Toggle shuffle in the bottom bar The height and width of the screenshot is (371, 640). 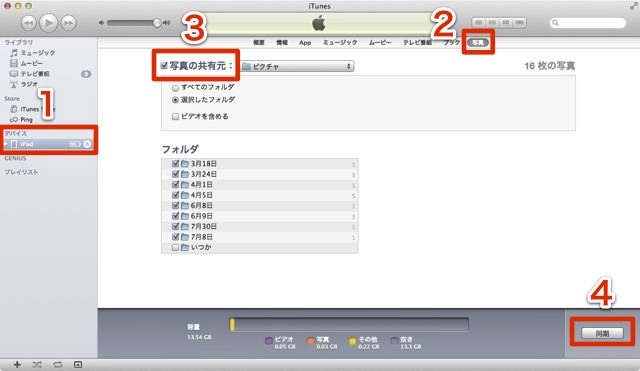pos(37,364)
